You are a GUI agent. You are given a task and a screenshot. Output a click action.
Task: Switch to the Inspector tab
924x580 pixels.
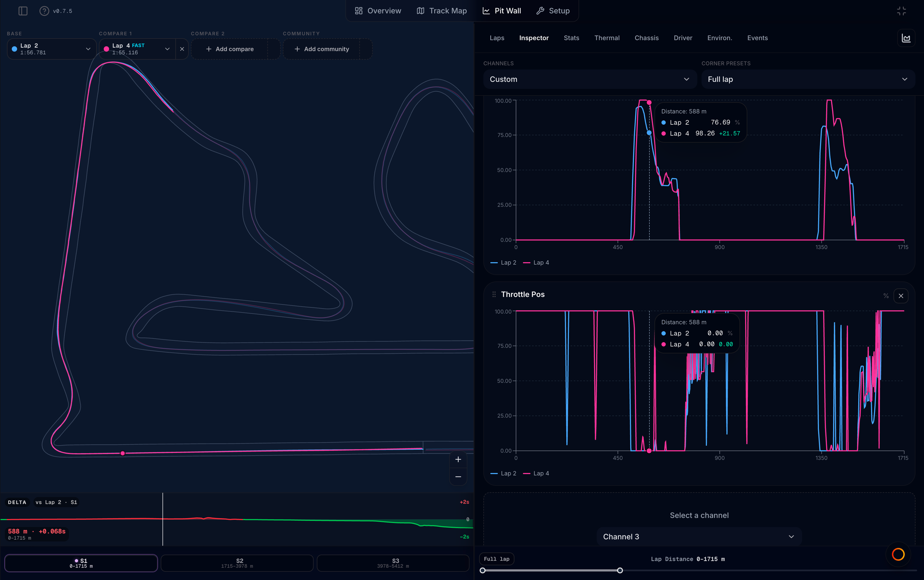click(x=533, y=38)
